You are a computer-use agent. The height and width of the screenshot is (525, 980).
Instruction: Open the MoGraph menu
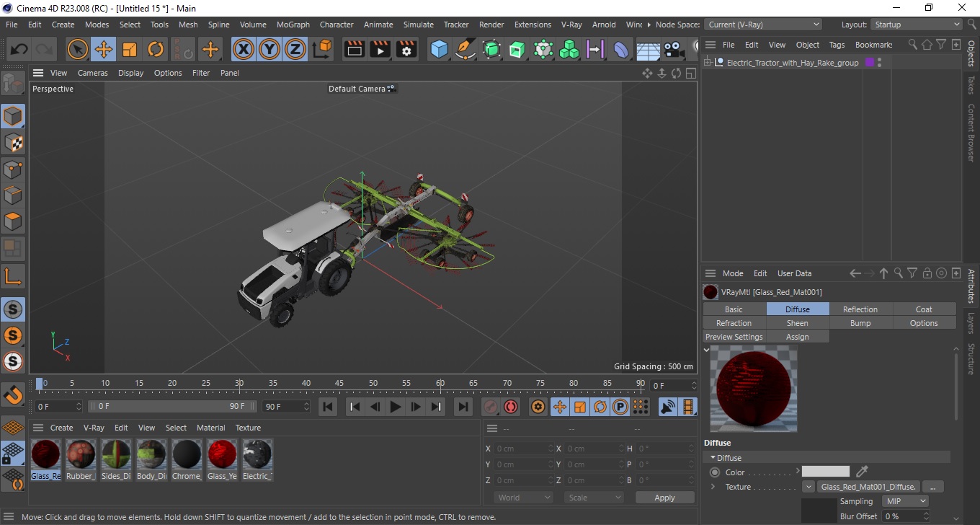click(x=293, y=25)
